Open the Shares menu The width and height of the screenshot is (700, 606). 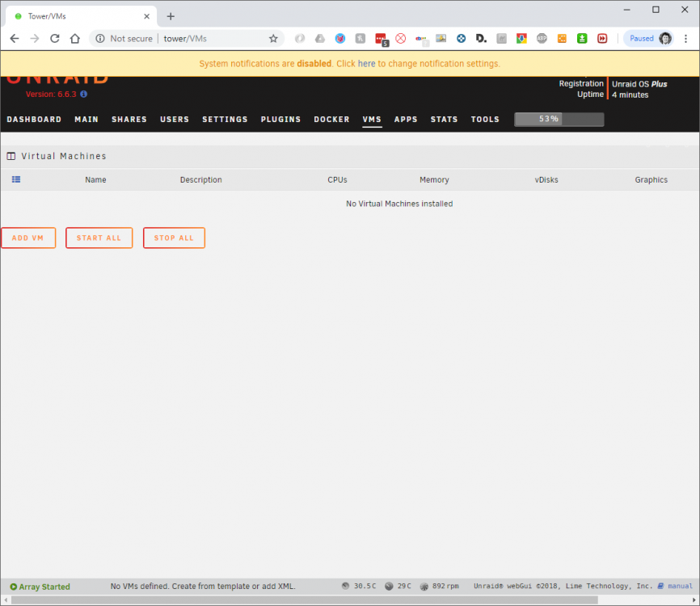coord(129,119)
